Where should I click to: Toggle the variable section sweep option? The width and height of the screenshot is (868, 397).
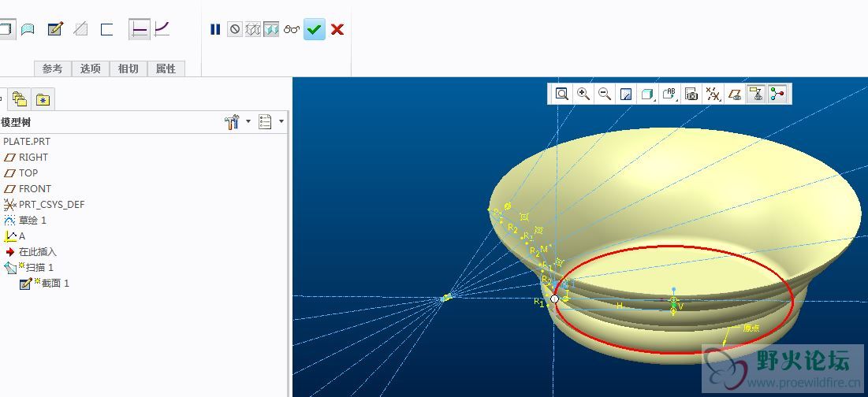pyautogui.click(x=162, y=29)
